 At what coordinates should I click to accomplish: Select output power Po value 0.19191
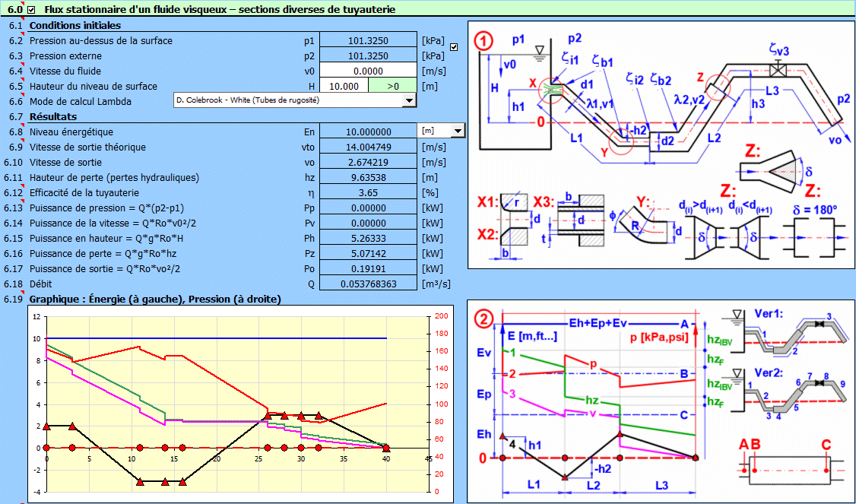(369, 268)
